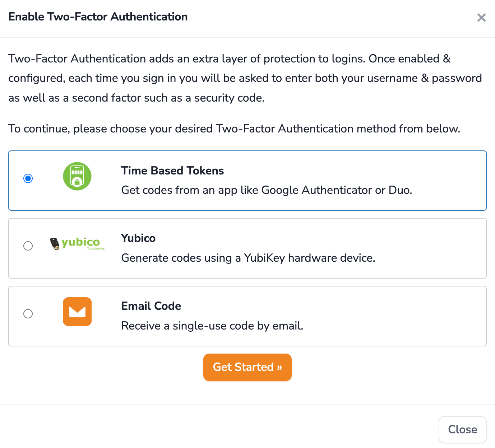
Task: Click the X icon in dialog header
Action: [x=481, y=18]
